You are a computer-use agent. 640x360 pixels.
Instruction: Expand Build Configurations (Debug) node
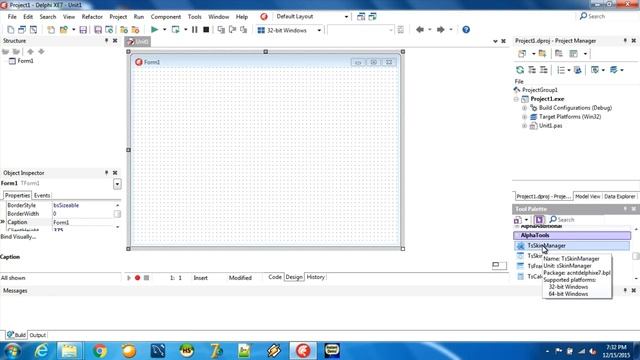pyautogui.click(x=524, y=108)
